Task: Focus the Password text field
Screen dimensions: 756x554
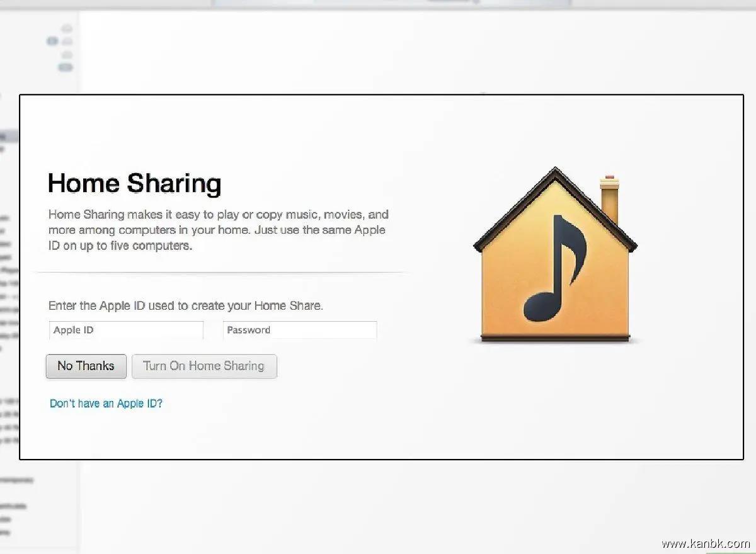Action: [300, 331]
